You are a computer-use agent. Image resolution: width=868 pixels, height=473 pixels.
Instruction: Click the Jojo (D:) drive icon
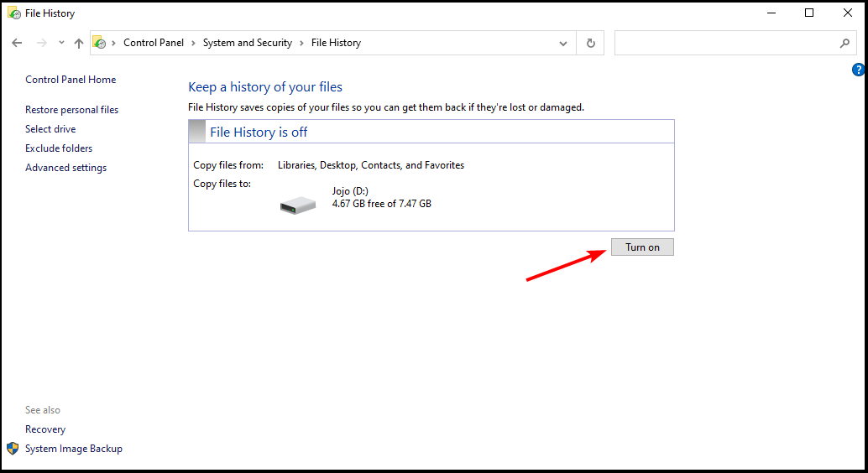point(298,205)
